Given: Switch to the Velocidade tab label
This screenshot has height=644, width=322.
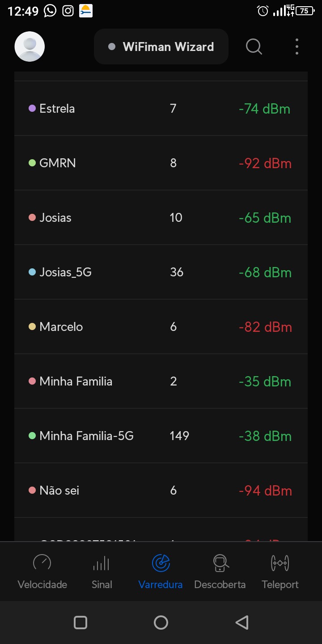Looking at the screenshot, I should [42, 585].
